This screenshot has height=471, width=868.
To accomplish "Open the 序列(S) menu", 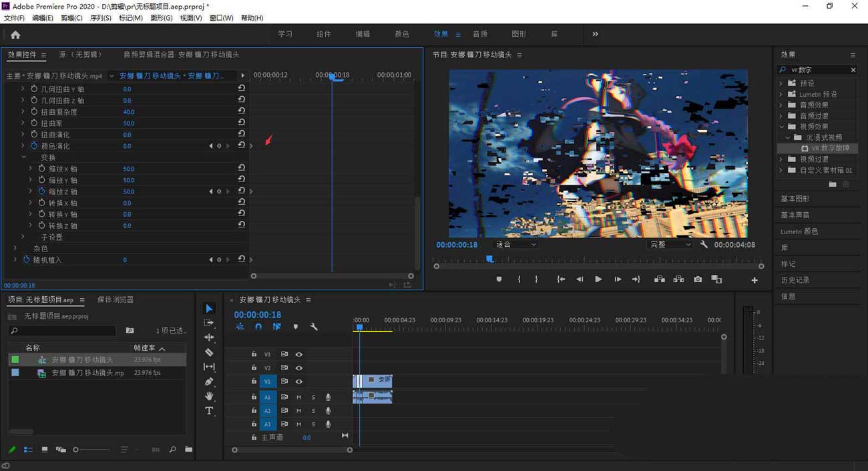I will (99, 18).
